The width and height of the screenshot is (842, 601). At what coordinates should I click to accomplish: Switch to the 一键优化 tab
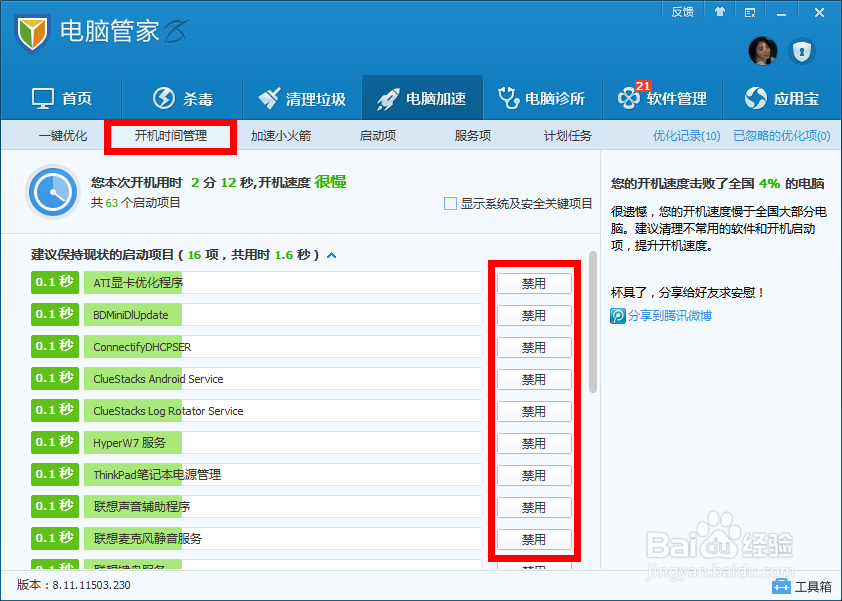click(63, 136)
